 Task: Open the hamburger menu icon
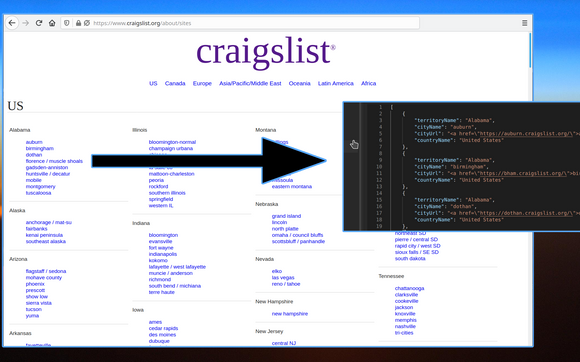tap(525, 23)
